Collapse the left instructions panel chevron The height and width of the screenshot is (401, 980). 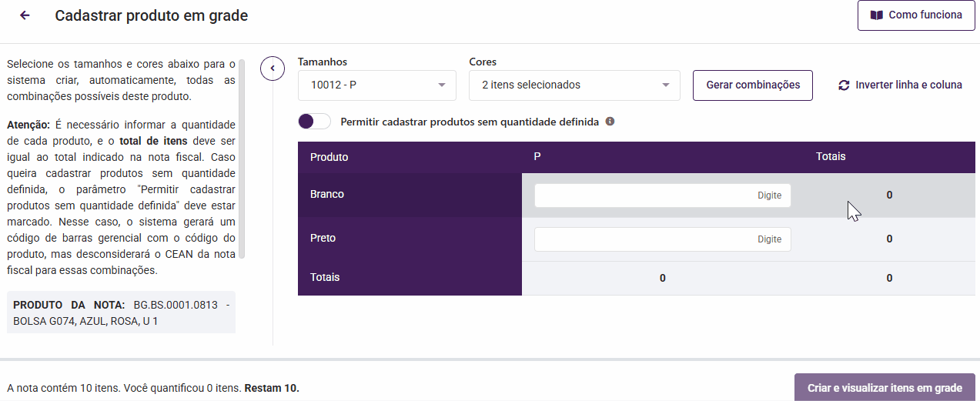pos(272,69)
